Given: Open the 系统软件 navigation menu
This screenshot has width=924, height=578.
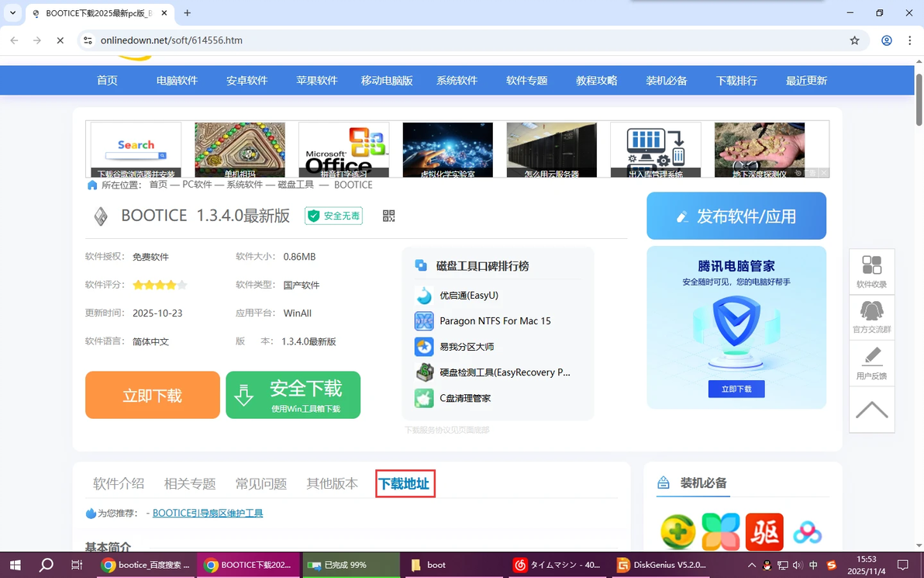Looking at the screenshot, I should pyautogui.click(x=457, y=80).
